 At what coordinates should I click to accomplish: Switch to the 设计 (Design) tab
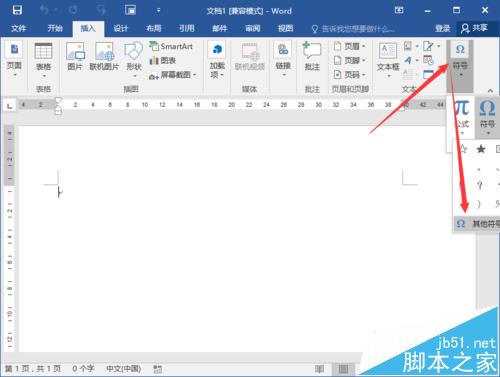coord(121,28)
